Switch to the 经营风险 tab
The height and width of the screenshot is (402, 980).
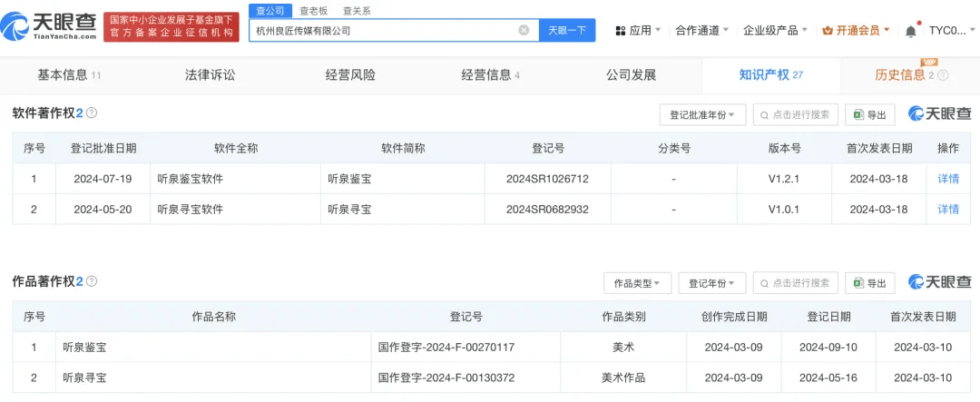(x=350, y=75)
